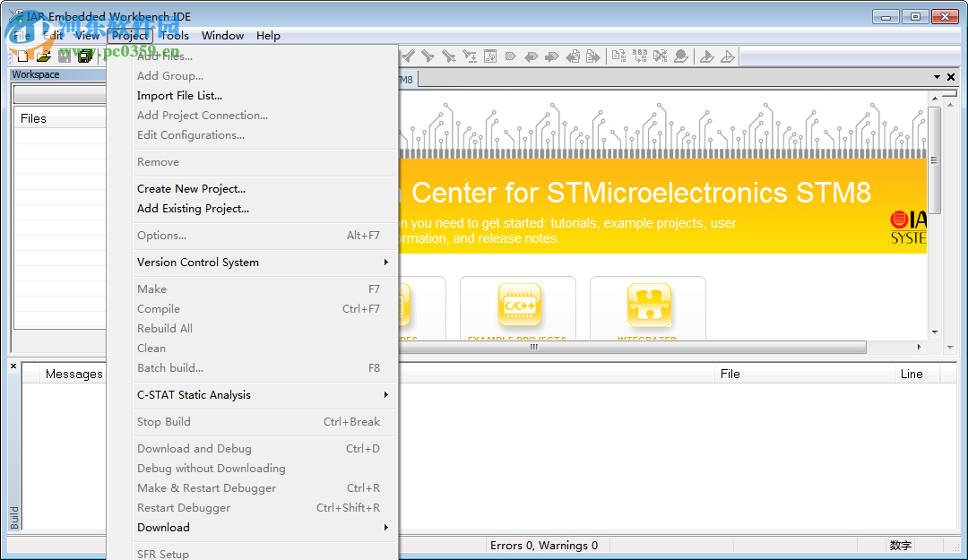Launch Download and Debug from the toolbar icon
This screenshot has height=560, width=968.
pos(708,56)
